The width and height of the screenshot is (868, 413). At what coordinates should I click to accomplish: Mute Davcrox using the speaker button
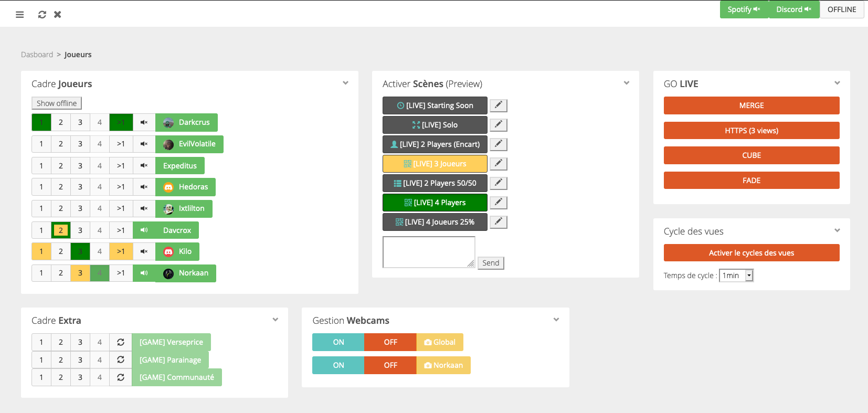point(144,230)
